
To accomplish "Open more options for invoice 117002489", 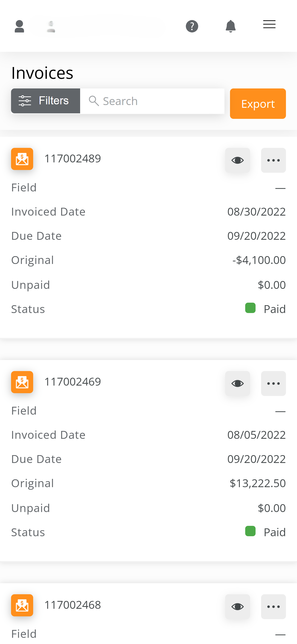I will pyautogui.click(x=274, y=160).
